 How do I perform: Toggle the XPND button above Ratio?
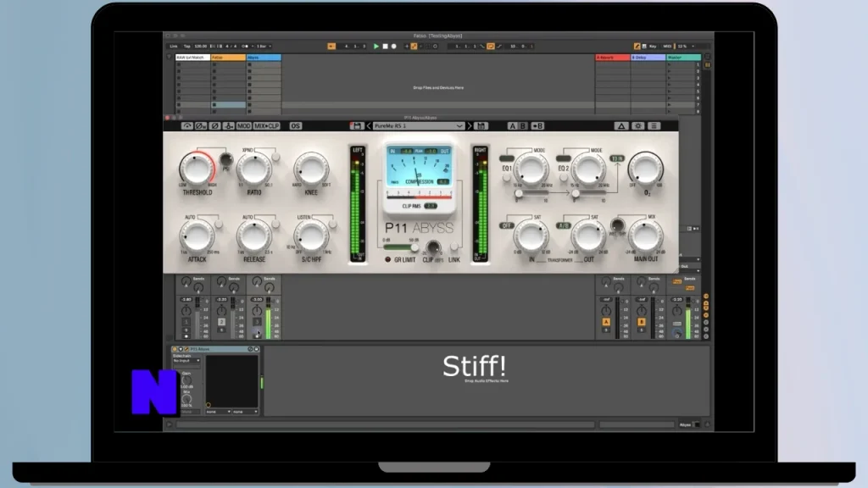tap(275, 158)
